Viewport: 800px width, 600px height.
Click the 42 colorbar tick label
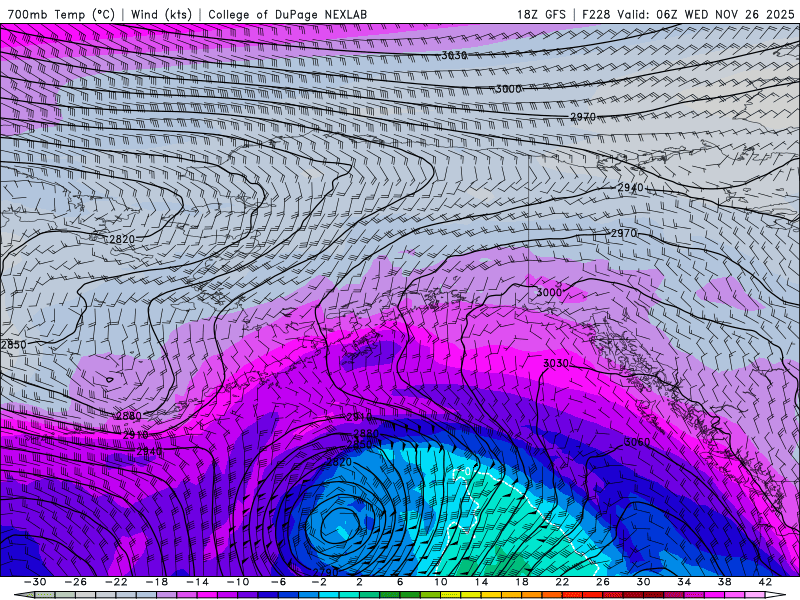765,582
